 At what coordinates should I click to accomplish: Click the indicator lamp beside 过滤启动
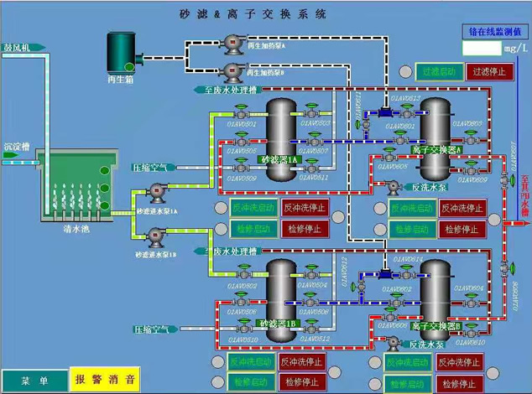[404, 72]
